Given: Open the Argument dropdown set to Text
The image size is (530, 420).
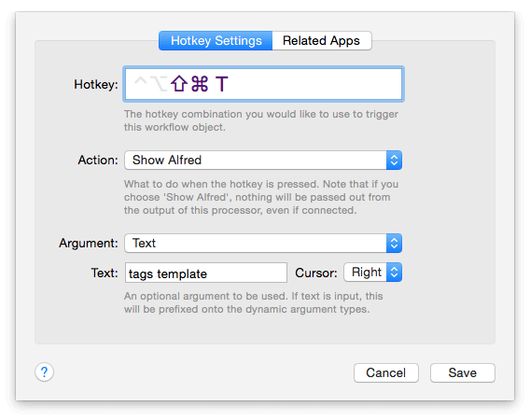Looking at the screenshot, I should tap(263, 244).
